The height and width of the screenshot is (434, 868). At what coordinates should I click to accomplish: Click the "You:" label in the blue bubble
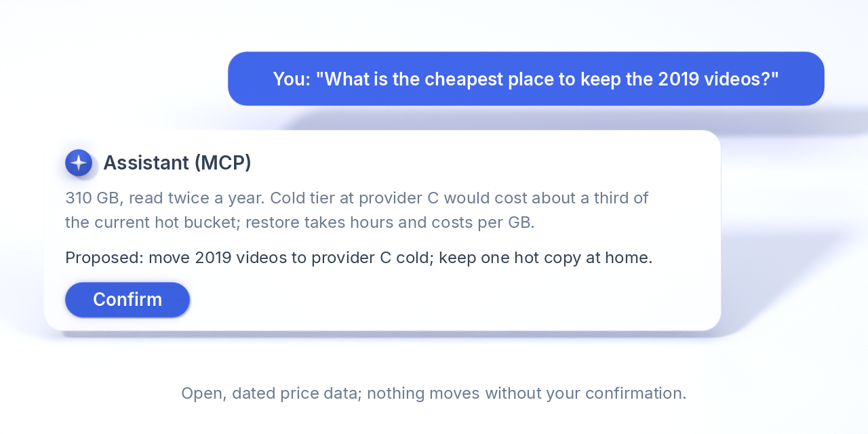click(292, 79)
